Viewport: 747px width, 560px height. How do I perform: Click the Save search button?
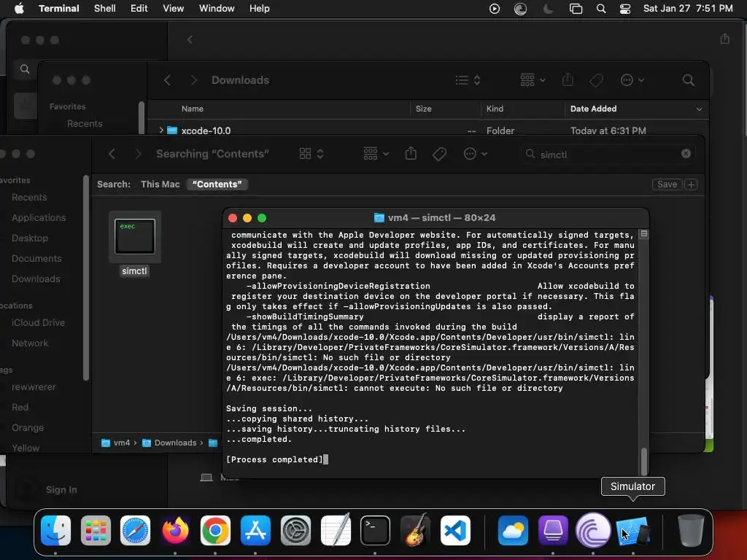pyautogui.click(x=667, y=184)
